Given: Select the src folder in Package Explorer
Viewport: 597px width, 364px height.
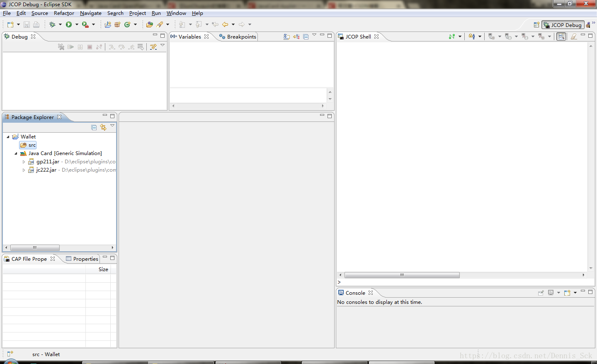Looking at the screenshot, I should coord(28,145).
